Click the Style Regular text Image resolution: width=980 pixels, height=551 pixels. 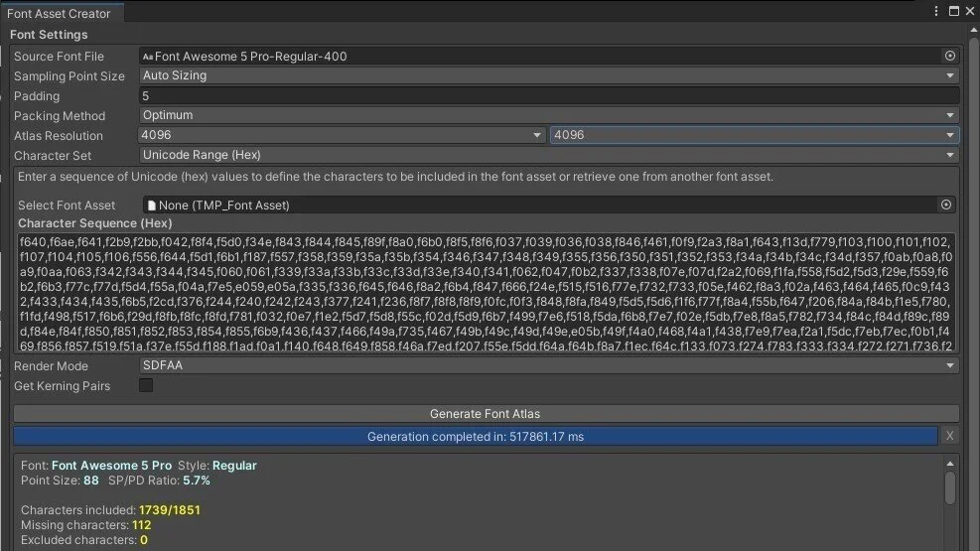tap(234, 466)
